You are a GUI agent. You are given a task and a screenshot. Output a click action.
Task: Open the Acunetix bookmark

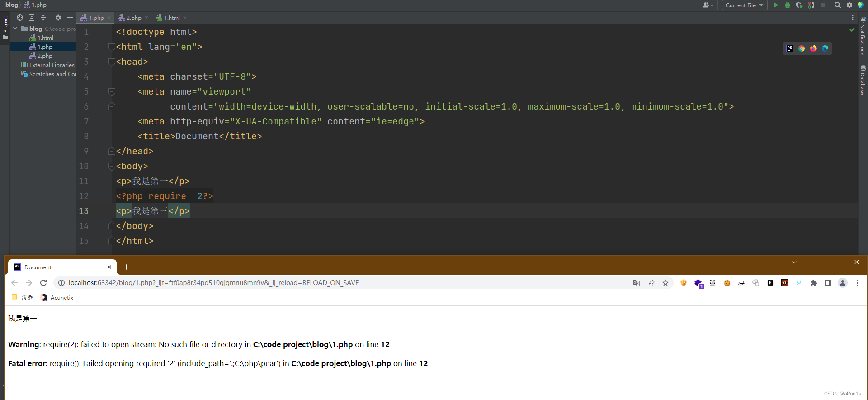coord(57,297)
